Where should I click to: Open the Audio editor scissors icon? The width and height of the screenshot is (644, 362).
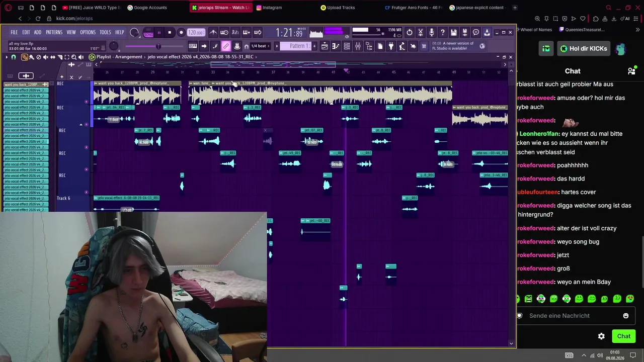point(421,33)
